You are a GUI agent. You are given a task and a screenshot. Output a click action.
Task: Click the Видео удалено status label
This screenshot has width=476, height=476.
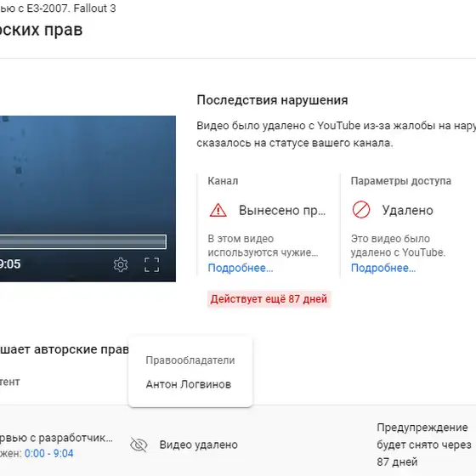pyautogui.click(x=199, y=445)
